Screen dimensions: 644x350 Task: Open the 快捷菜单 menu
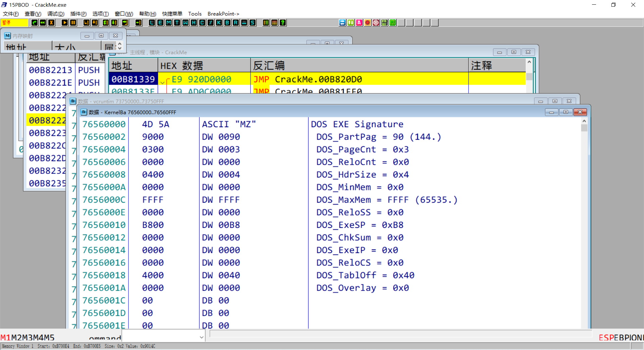tap(172, 14)
